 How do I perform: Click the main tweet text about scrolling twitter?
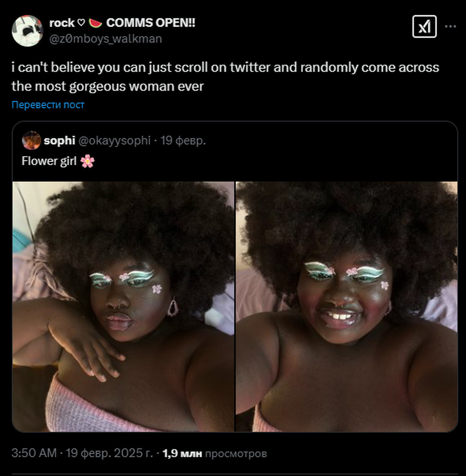[x=225, y=77]
